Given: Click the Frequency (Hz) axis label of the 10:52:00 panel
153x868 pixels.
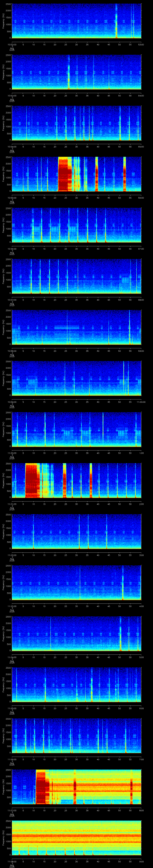Looking at the screenshot, I should coord(3,21).
